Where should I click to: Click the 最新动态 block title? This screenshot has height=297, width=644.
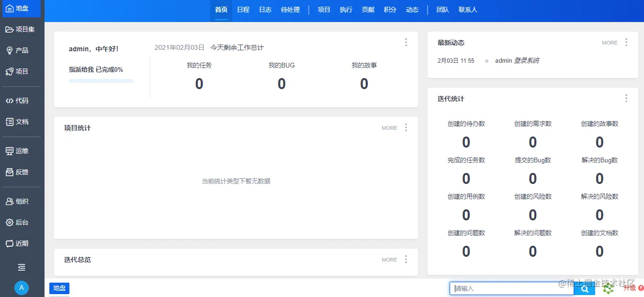click(x=451, y=43)
